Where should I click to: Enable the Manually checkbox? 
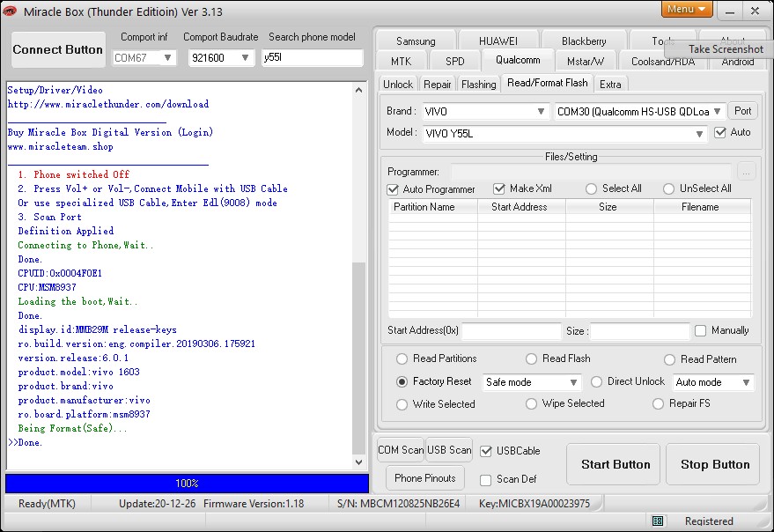(700, 330)
